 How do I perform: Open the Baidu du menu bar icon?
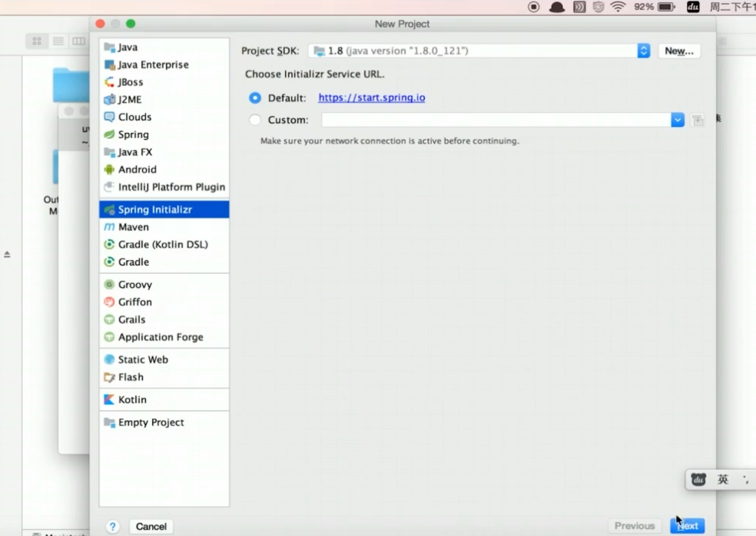[x=693, y=7]
